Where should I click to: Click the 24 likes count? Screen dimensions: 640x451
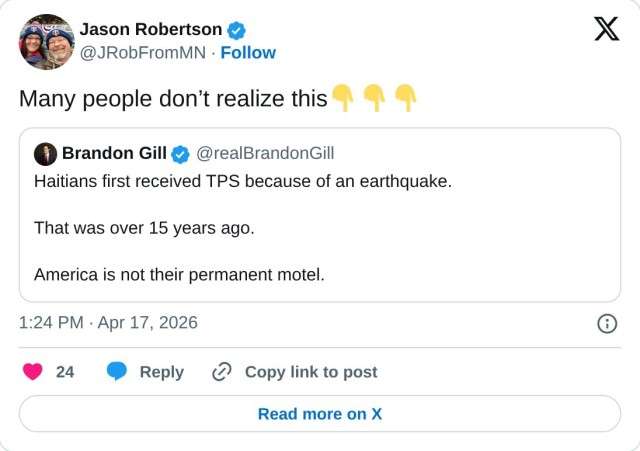65,372
